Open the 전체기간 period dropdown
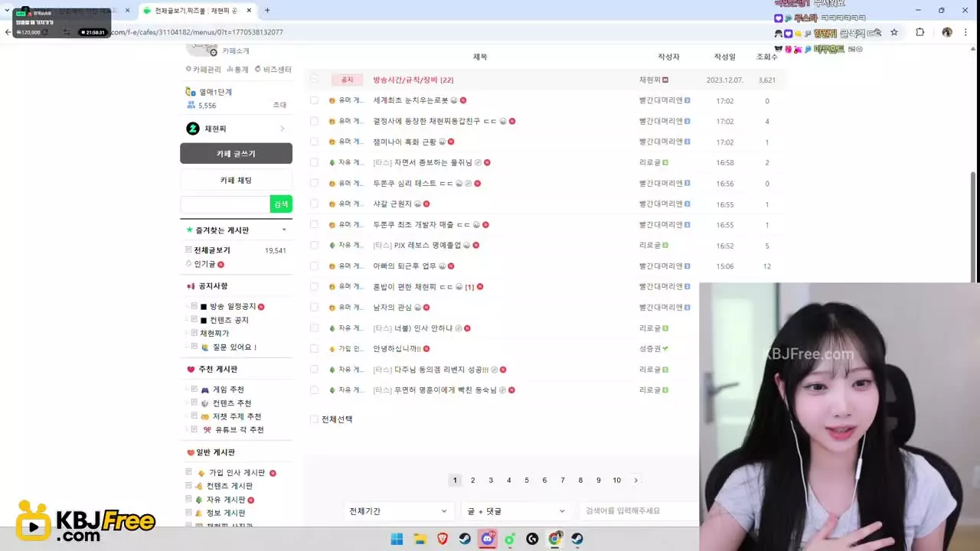 pos(398,511)
